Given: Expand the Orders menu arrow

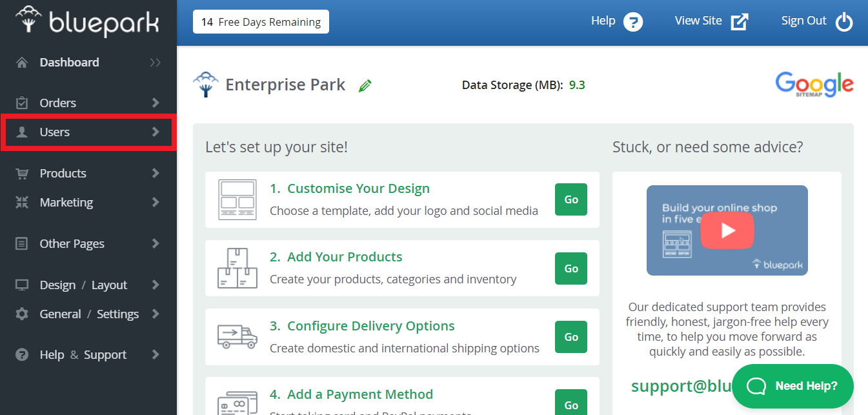Looking at the screenshot, I should pyautogui.click(x=155, y=103).
